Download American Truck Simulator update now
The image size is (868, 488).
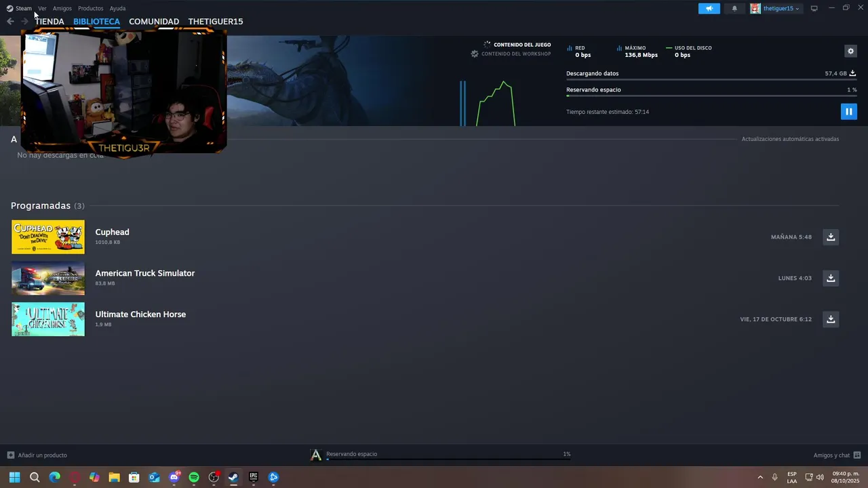click(830, 278)
